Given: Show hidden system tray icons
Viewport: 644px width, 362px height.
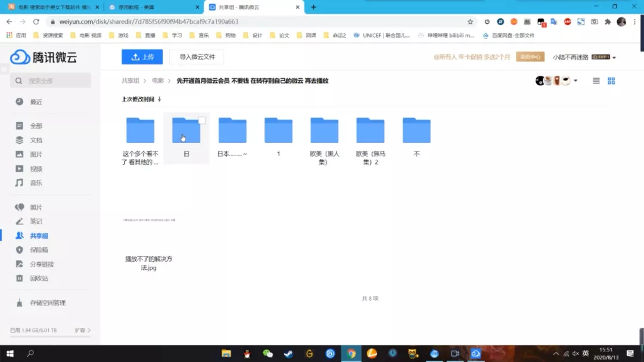Looking at the screenshot, I should (x=556, y=354).
